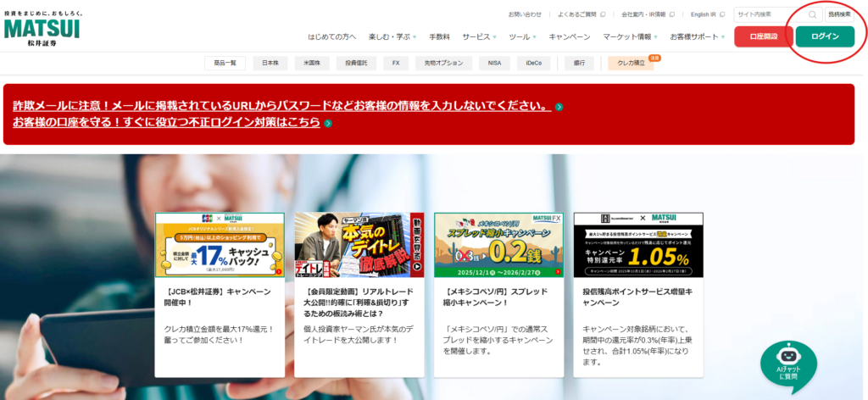Open the JCB×松井証券 campaign thumbnail
Image resolution: width=868 pixels, height=400 pixels.
[x=220, y=244]
